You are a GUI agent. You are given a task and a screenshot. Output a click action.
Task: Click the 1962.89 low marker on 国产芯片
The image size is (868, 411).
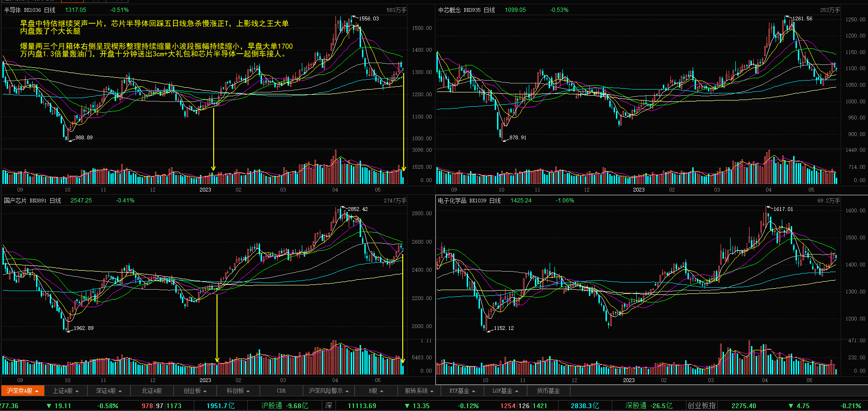point(83,328)
